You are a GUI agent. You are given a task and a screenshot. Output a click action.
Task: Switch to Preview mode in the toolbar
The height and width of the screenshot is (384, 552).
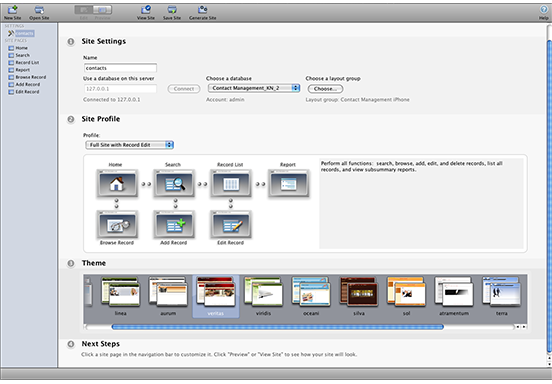pos(102,10)
